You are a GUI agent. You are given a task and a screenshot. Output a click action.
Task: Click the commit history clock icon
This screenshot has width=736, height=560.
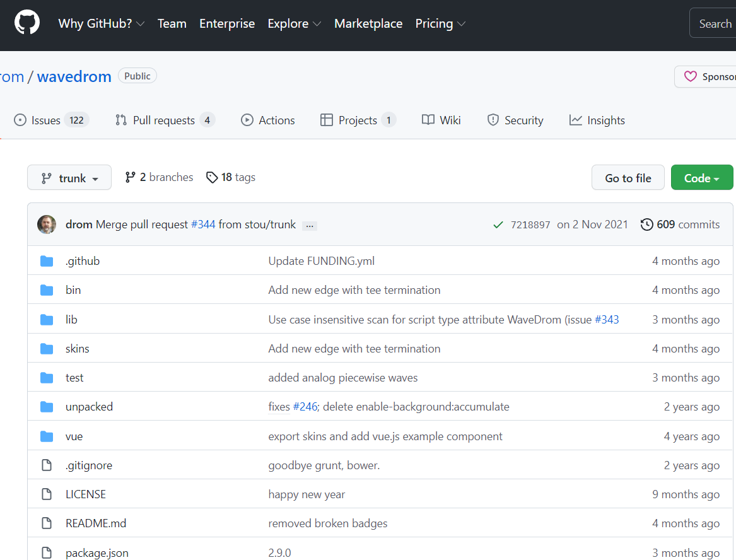pyautogui.click(x=646, y=225)
